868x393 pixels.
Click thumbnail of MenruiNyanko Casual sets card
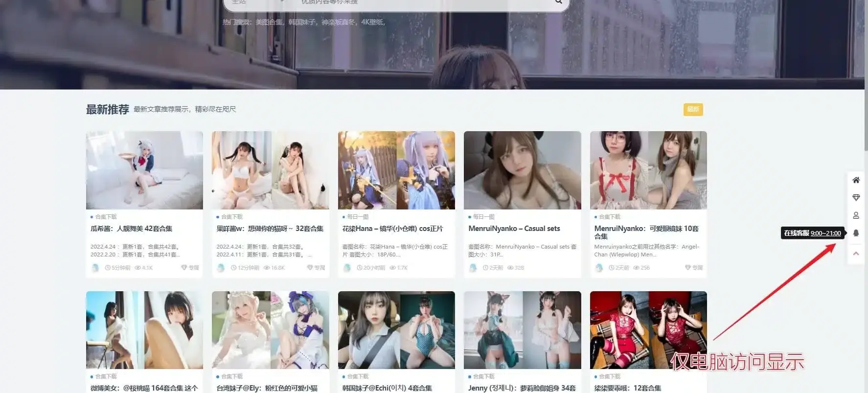pos(523,170)
